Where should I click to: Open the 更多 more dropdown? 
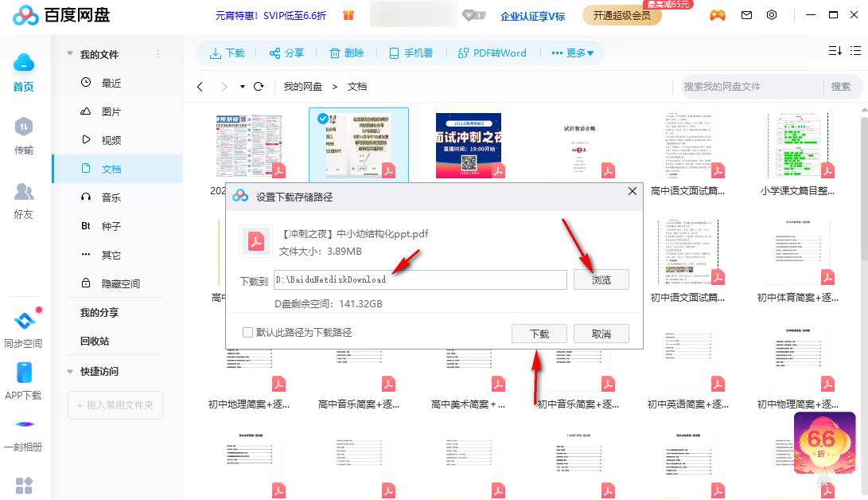572,53
